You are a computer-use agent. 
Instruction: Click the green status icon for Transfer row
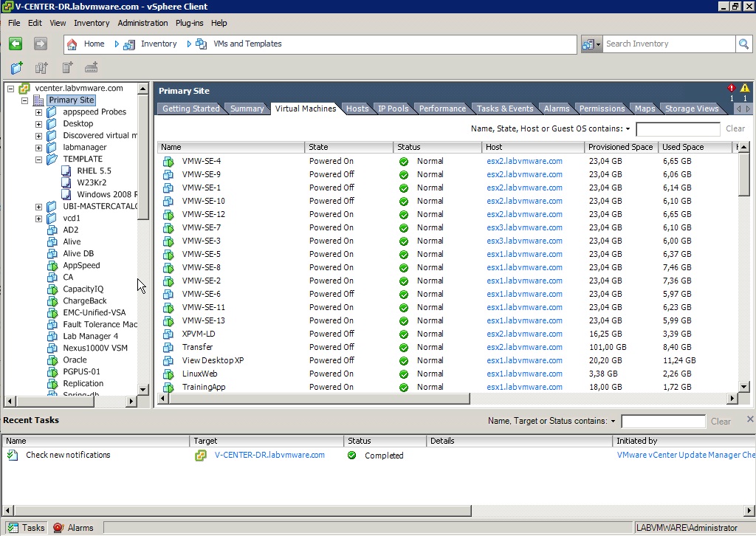click(404, 348)
